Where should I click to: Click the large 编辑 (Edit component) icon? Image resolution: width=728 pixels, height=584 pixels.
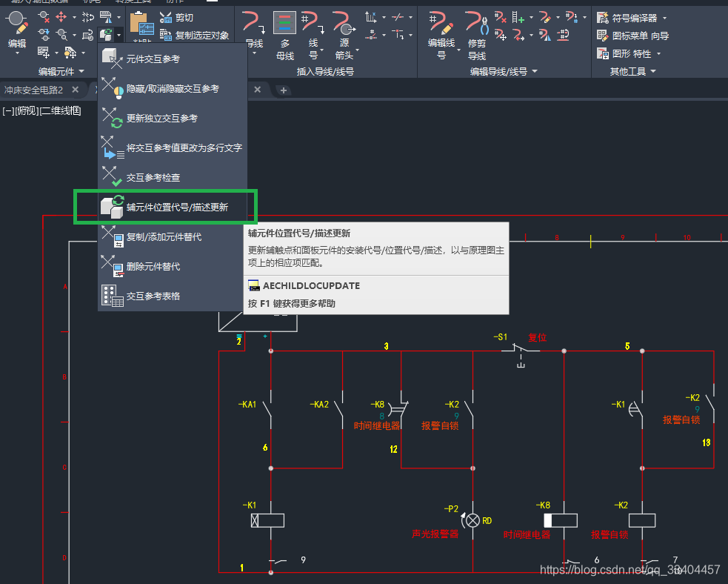[x=17, y=22]
